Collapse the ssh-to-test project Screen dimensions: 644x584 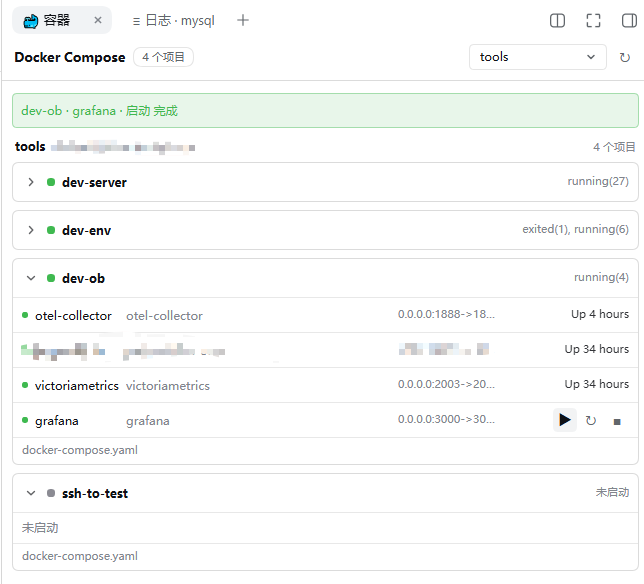click(31, 493)
